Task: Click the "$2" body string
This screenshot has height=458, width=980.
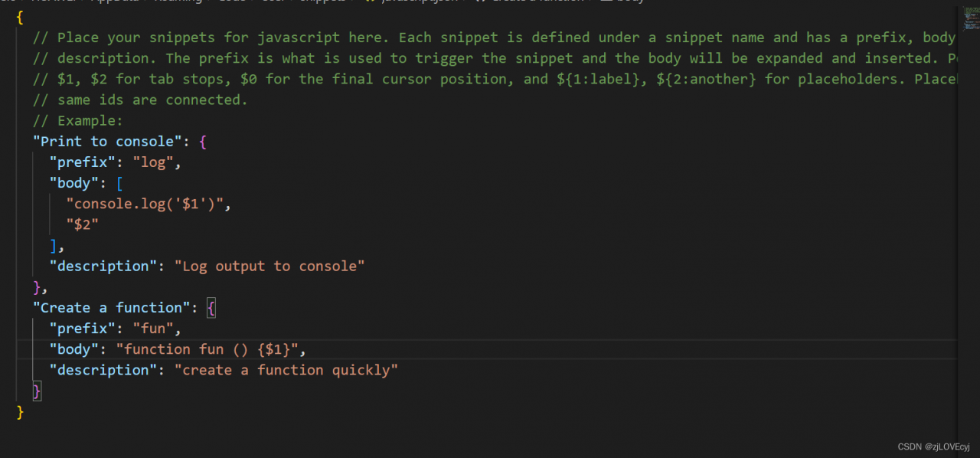Action: point(83,224)
